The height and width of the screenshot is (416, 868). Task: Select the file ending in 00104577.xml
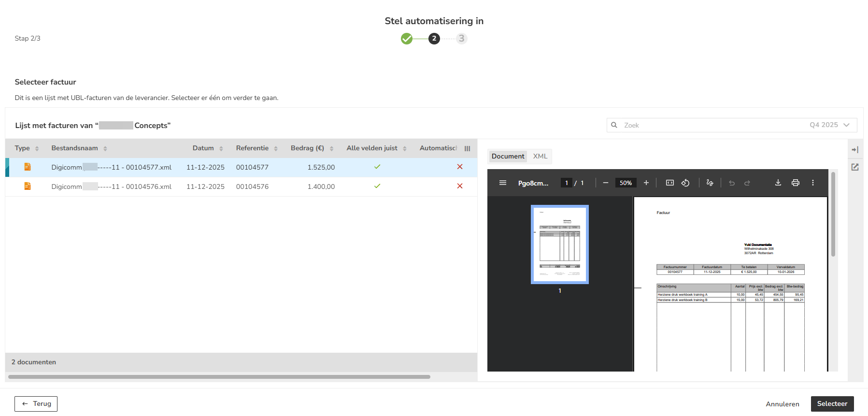pyautogui.click(x=111, y=167)
